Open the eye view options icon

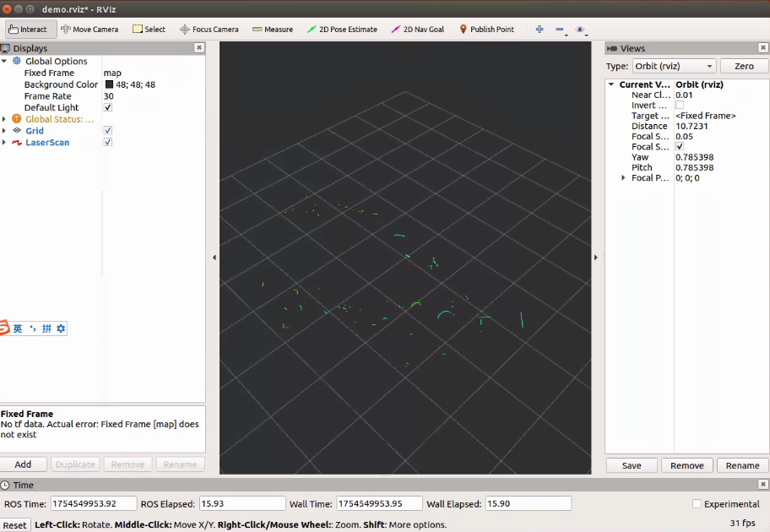580,30
